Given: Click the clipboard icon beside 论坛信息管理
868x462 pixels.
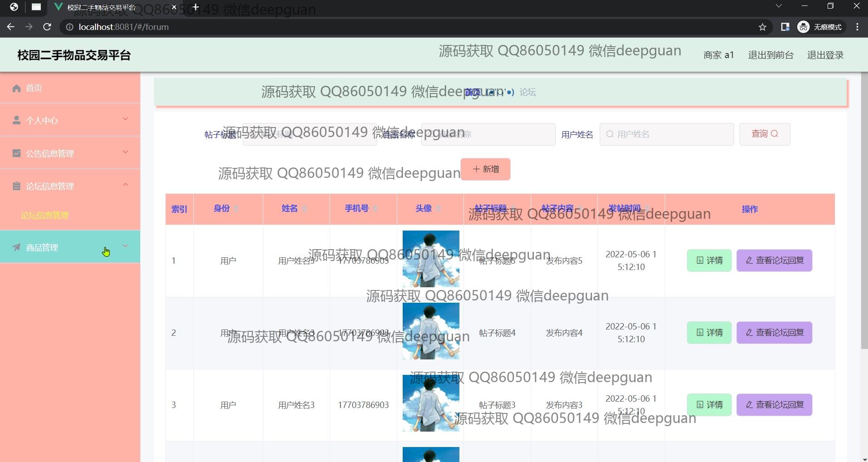Looking at the screenshot, I should click(x=16, y=186).
